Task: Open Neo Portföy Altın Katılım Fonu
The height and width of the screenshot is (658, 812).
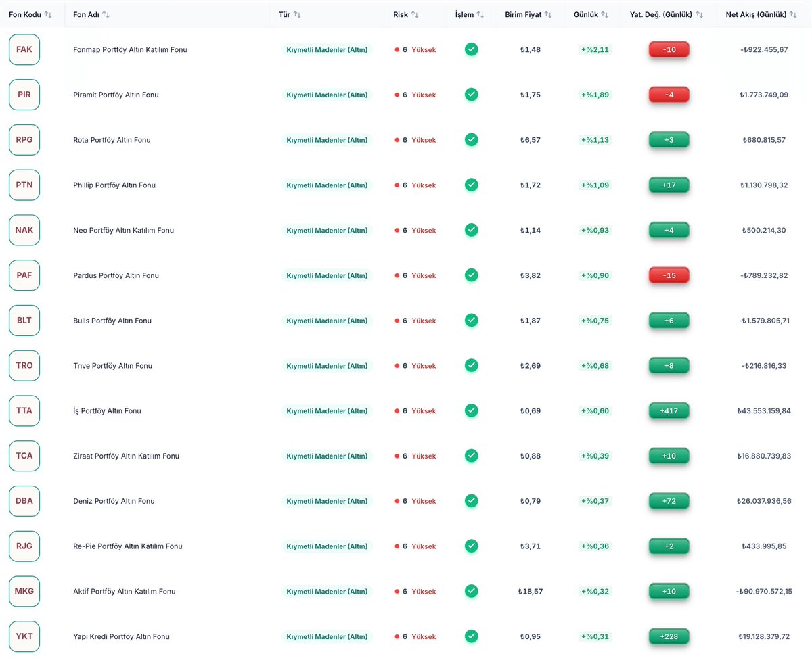Action: pyautogui.click(x=123, y=231)
